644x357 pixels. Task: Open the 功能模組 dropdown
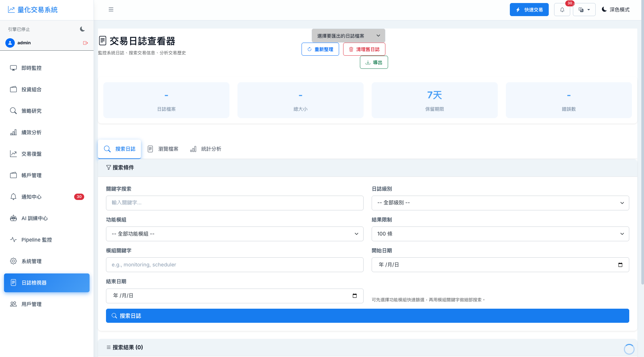[234, 234]
